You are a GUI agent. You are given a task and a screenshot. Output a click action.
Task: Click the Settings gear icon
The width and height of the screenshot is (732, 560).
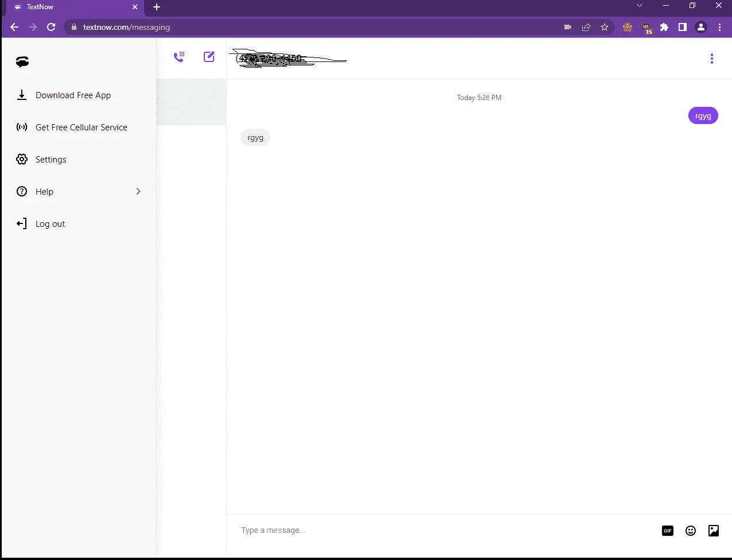(x=22, y=160)
